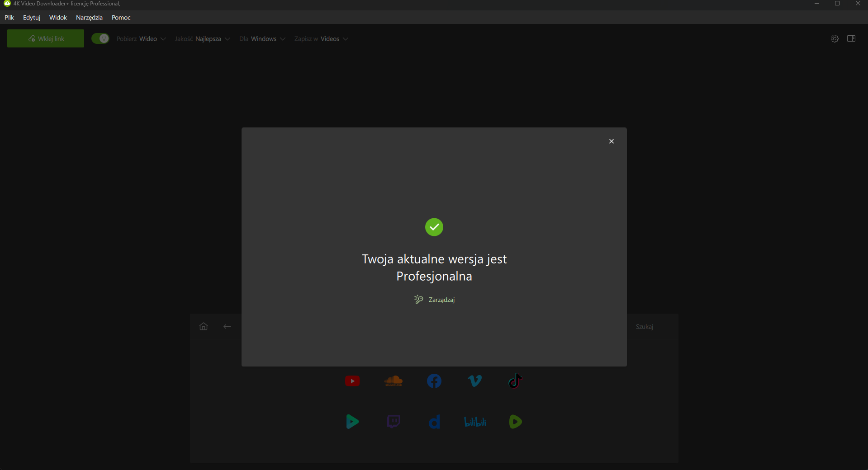Click the 4K Video Downloader app icon in title bar
The height and width of the screenshot is (470, 868).
click(7, 4)
